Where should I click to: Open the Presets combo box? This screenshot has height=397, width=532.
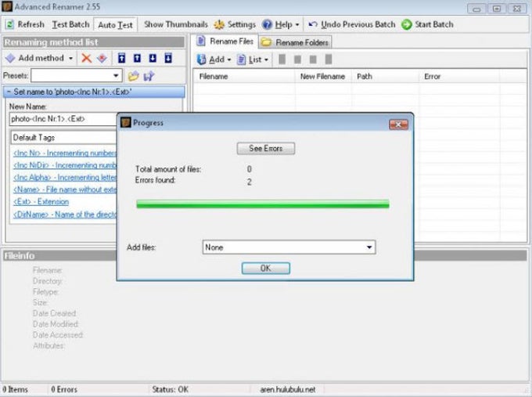point(77,75)
